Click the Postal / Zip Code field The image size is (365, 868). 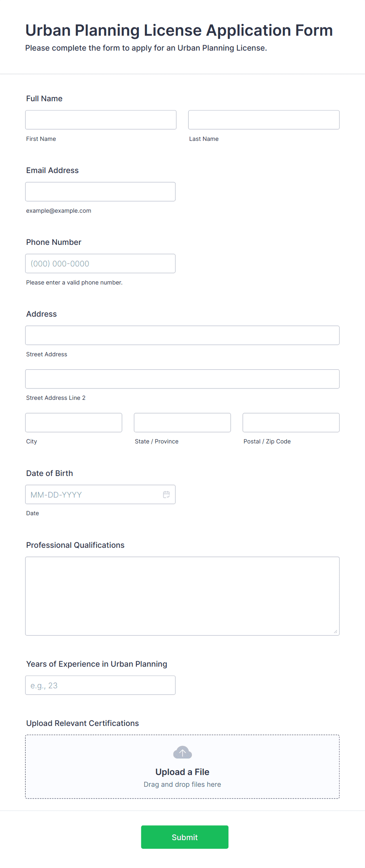(x=291, y=422)
